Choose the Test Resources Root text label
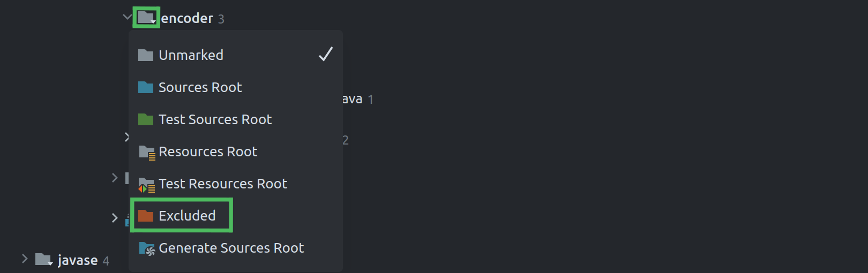This screenshot has width=868, height=273. pos(223,184)
